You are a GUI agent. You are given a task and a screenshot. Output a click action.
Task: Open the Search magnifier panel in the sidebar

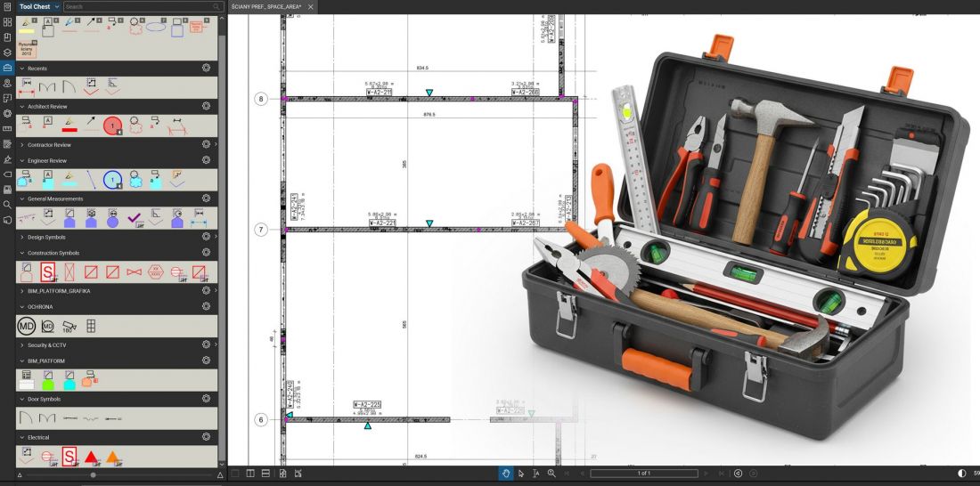7,204
